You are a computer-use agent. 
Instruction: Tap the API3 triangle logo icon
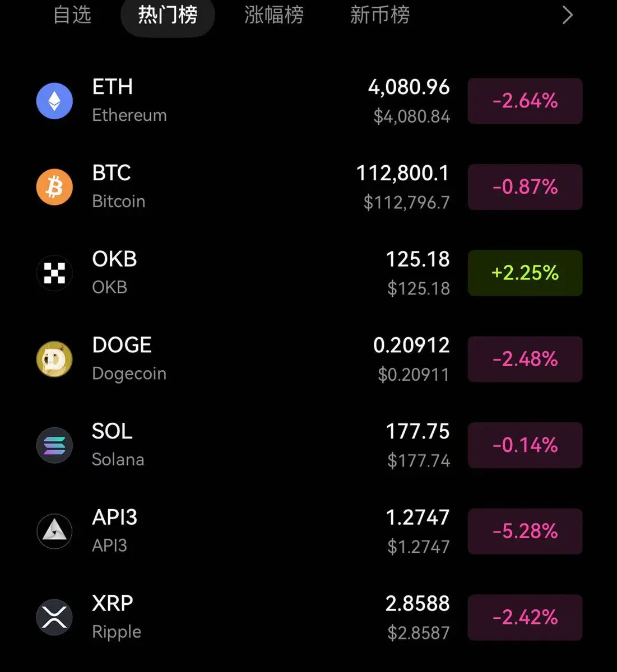54,531
